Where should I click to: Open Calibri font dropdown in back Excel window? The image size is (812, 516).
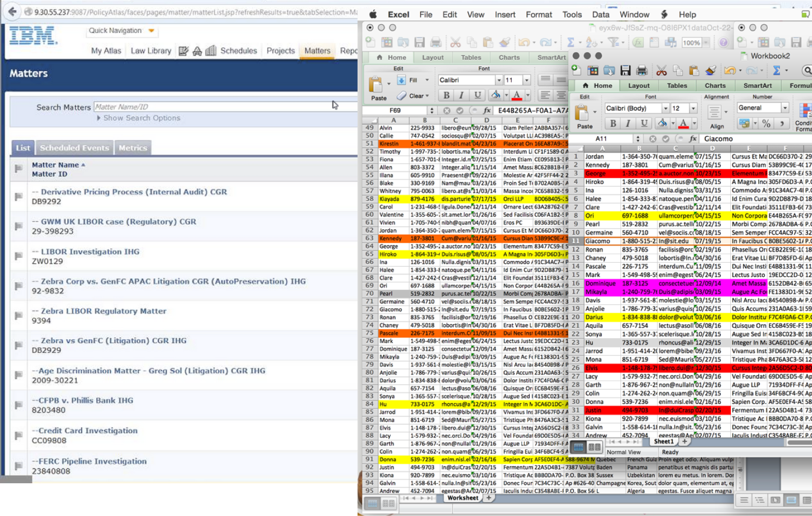(x=499, y=80)
